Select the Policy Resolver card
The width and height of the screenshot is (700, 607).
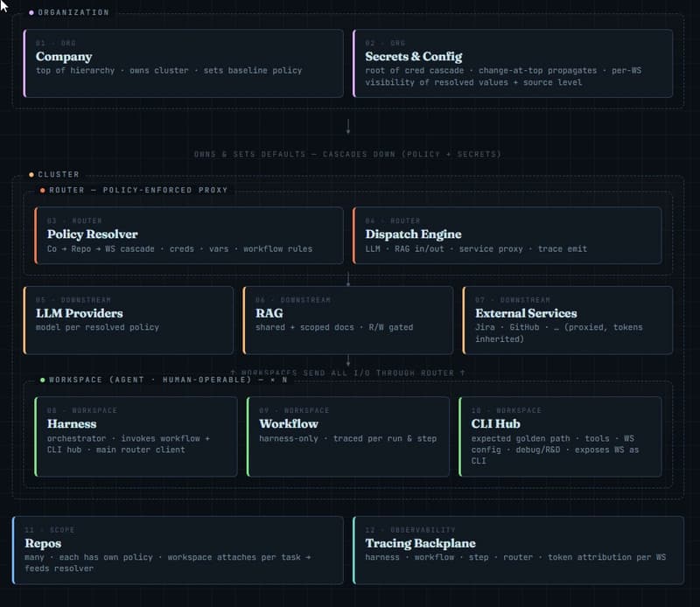(x=189, y=234)
